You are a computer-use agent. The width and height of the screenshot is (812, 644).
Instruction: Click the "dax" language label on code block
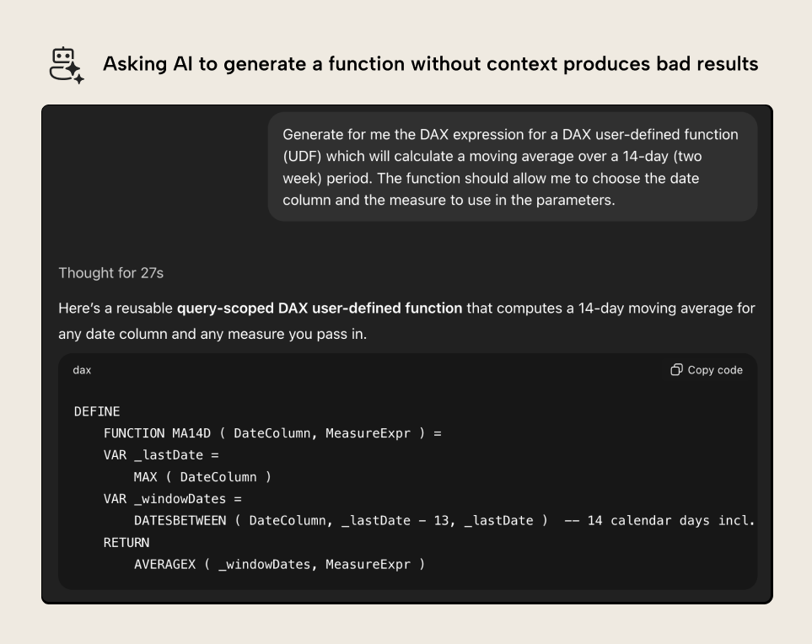(82, 370)
